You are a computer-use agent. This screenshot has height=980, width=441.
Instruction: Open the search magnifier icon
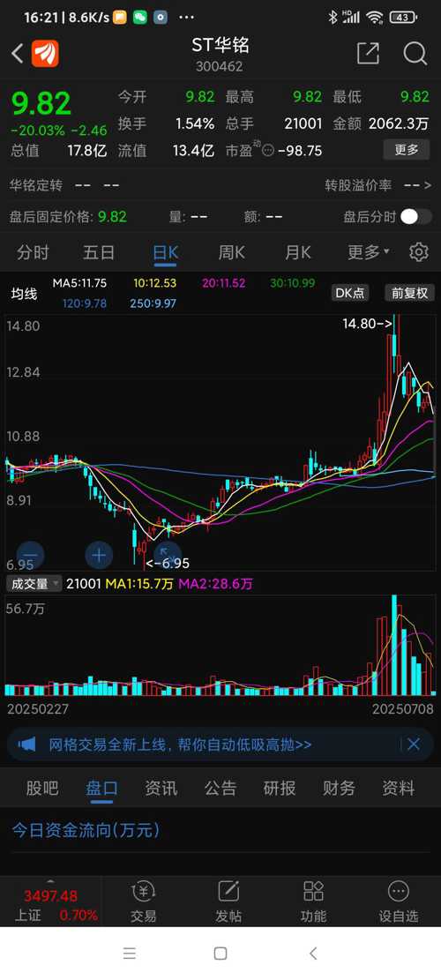(x=415, y=54)
